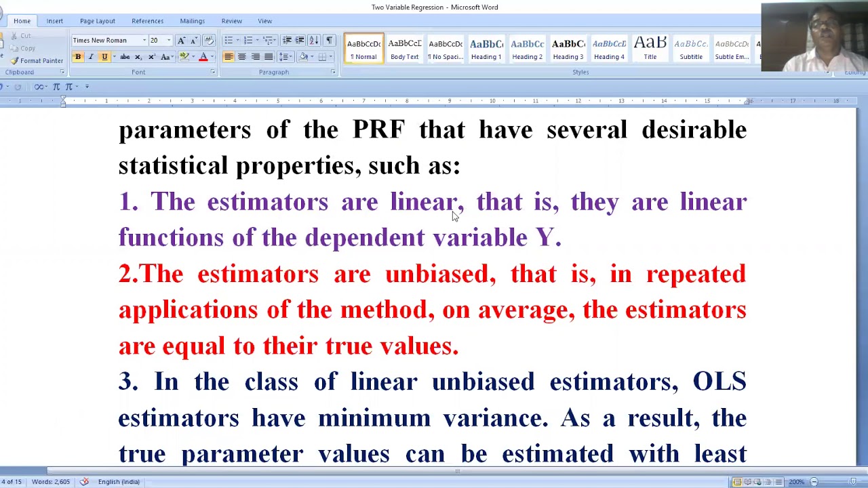The height and width of the screenshot is (488, 868).
Task: Open borders dropdown arrow
Action: [331, 57]
